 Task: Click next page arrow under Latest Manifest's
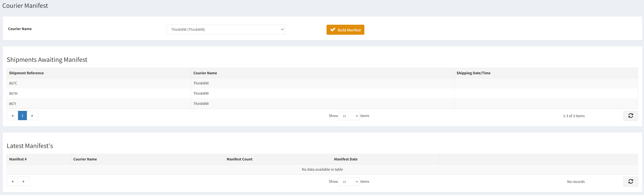coord(24,181)
